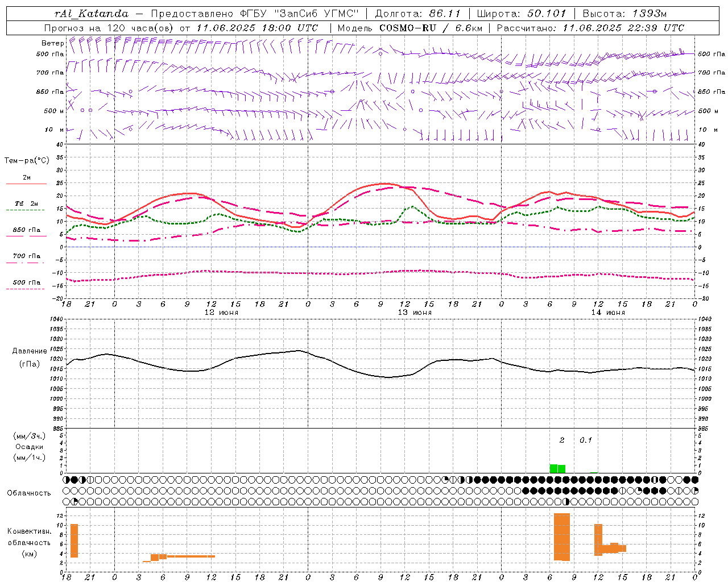Select the longitude value Долгота: 86.11
Screen dimensions: 728x582
[x=418, y=14]
